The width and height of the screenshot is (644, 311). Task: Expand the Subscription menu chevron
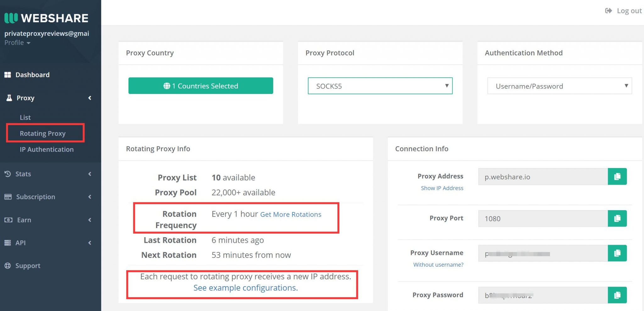[x=90, y=197]
